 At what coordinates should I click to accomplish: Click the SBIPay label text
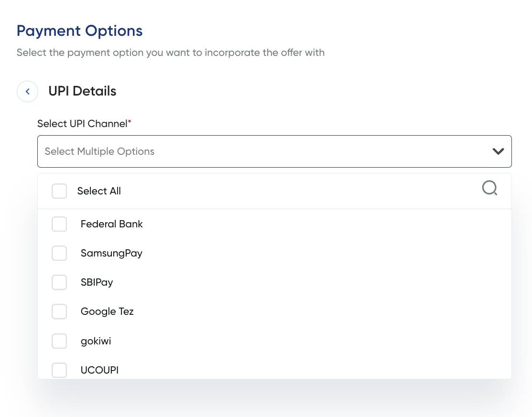(97, 283)
